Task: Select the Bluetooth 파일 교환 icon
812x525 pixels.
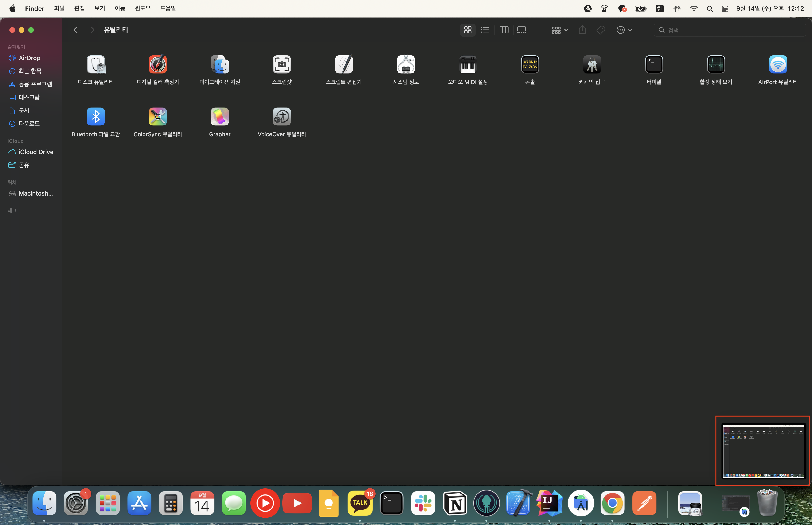Action: coord(96,117)
